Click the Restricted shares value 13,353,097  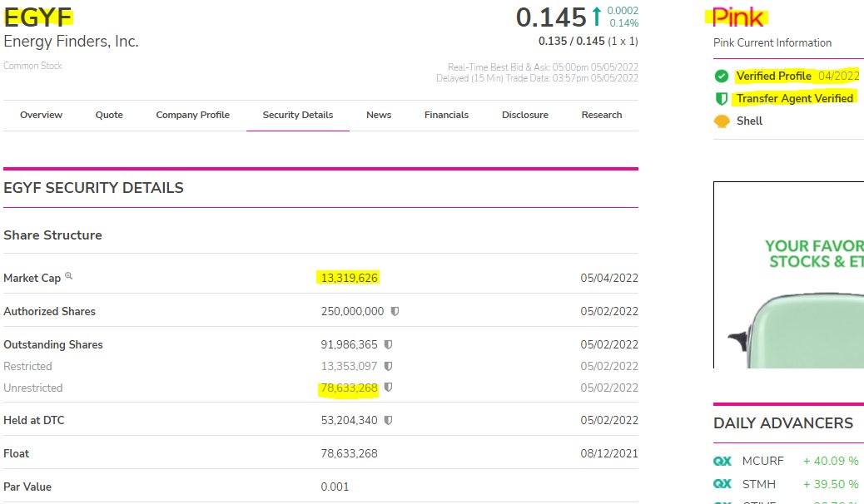[x=350, y=366]
